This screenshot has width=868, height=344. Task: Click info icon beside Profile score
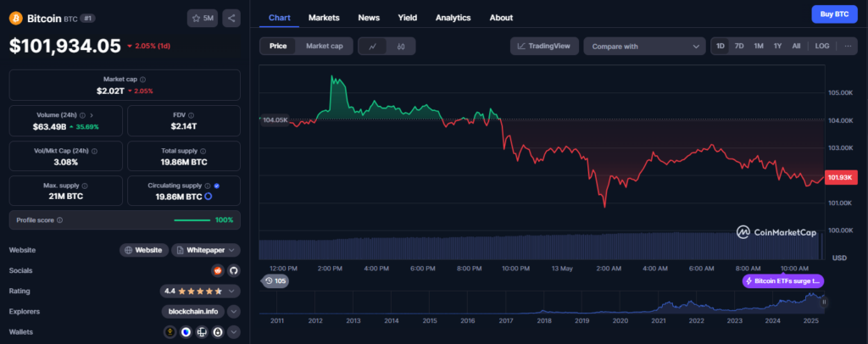[x=60, y=220]
